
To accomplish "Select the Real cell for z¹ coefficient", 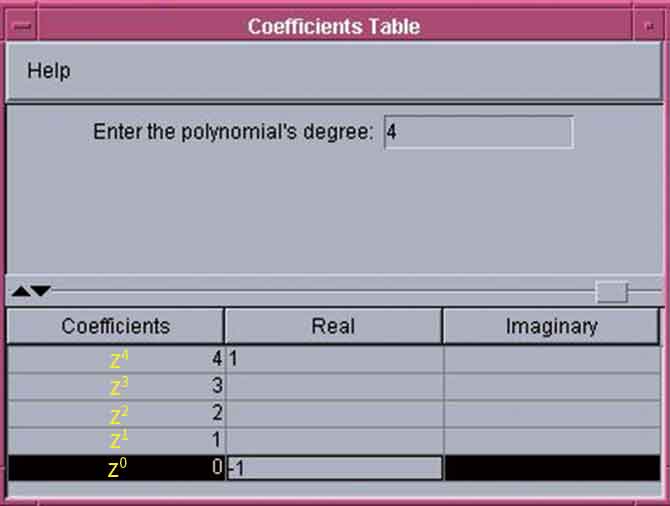I will coord(333,440).
